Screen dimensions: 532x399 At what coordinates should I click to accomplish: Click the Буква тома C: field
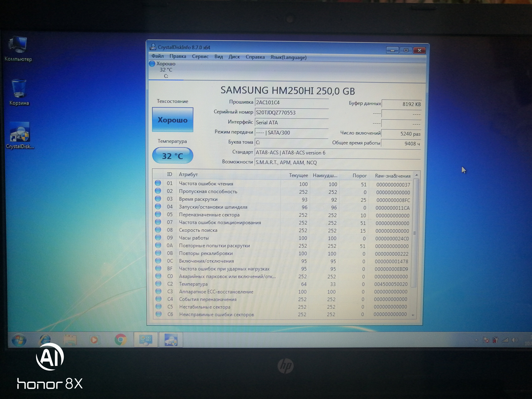(x=291, y=142)
